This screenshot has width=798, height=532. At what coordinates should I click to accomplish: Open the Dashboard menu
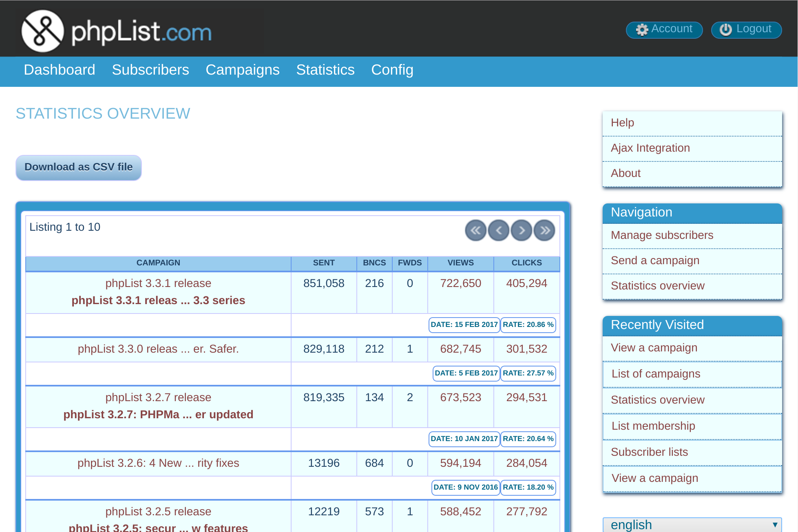click(x=60, y=70)
